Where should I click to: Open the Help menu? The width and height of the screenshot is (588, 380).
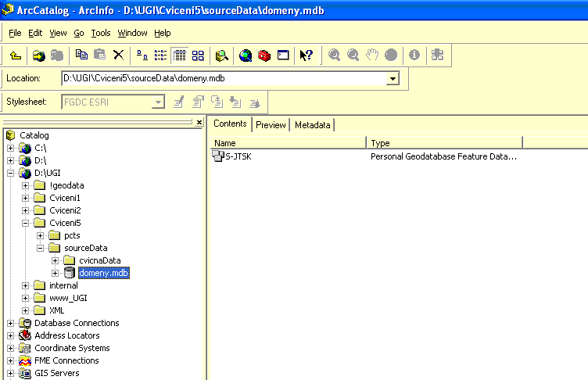(x=163, y=33)
